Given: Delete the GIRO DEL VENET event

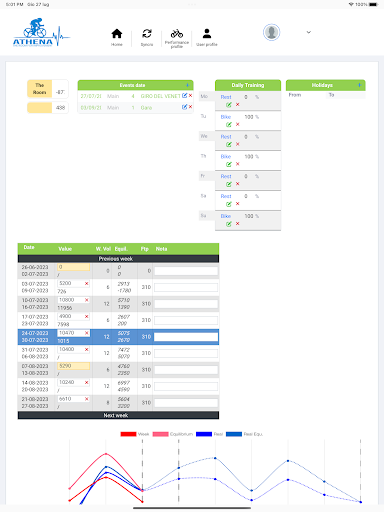Looking at the screenshot, I should [190, 96].
